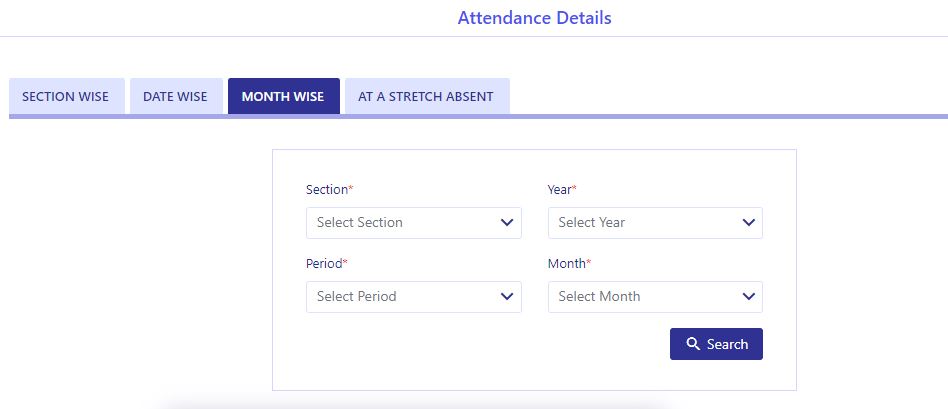Switch to the Section Wise tab
Screen dimensions: 948x409
pos(67,96)
